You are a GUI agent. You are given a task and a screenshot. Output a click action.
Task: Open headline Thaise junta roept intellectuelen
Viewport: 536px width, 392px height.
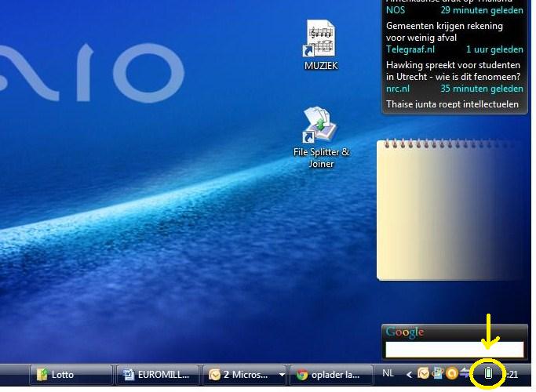452,104
